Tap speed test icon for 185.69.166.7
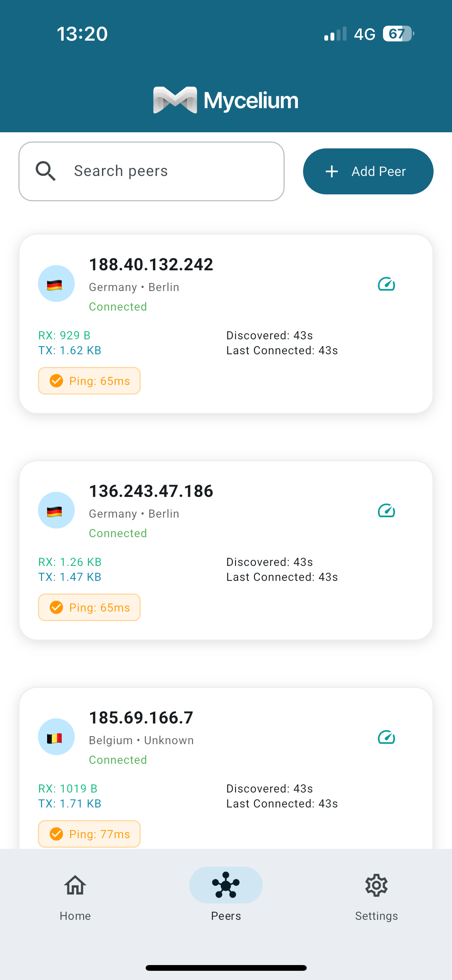This screenshot has height=980, width=452. (386, 737)
